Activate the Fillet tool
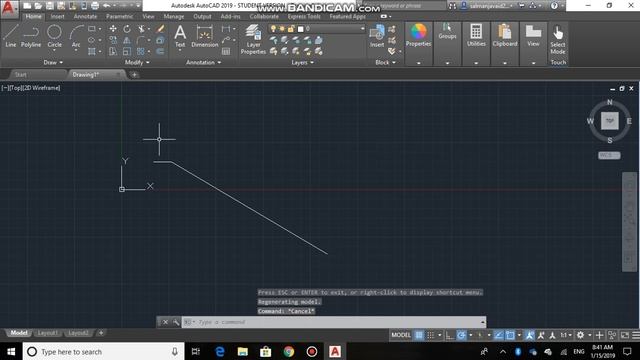The width and height of the screenshot is (640, 360). point(141,40)
